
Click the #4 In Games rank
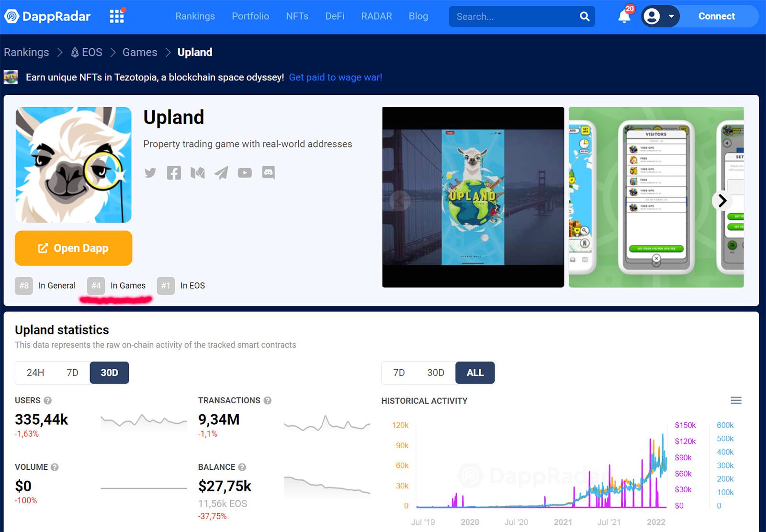pyautogui.click(x=116, y=286)
